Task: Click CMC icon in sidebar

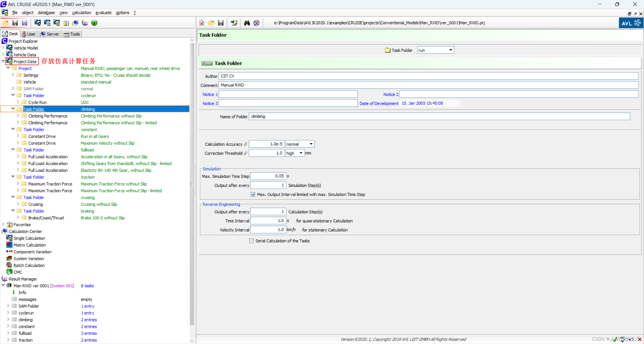Action: click(9, 272)
